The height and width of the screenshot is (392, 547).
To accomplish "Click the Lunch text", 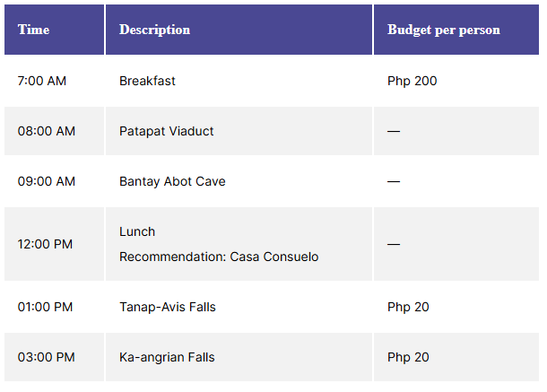I will [137, 231].
